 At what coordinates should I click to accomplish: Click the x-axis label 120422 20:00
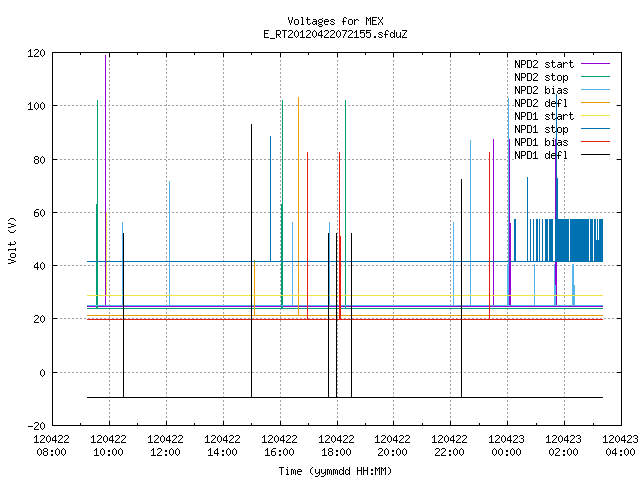(392, 446)
